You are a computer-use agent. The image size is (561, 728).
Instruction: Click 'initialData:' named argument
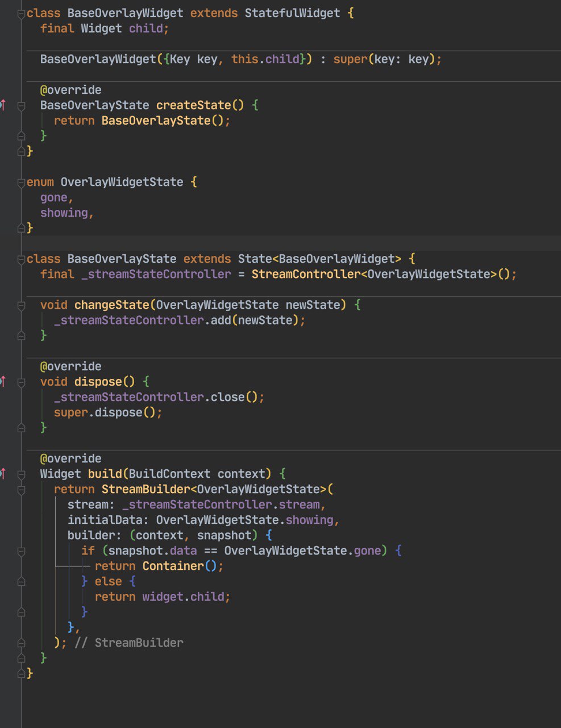click(x=108, y=520)
